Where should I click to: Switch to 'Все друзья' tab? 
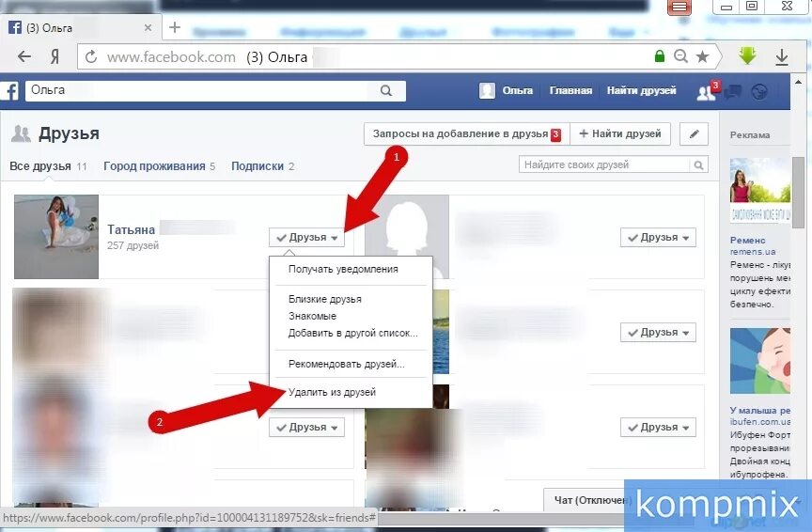pyautogui.click(x=48, y=166)
